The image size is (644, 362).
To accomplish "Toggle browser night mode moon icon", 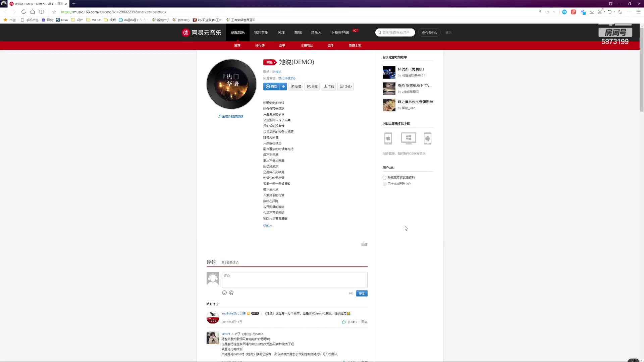I will 620,12.
